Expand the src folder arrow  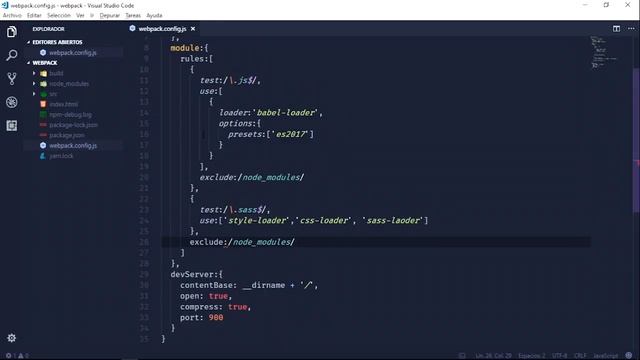click(34, 94)
